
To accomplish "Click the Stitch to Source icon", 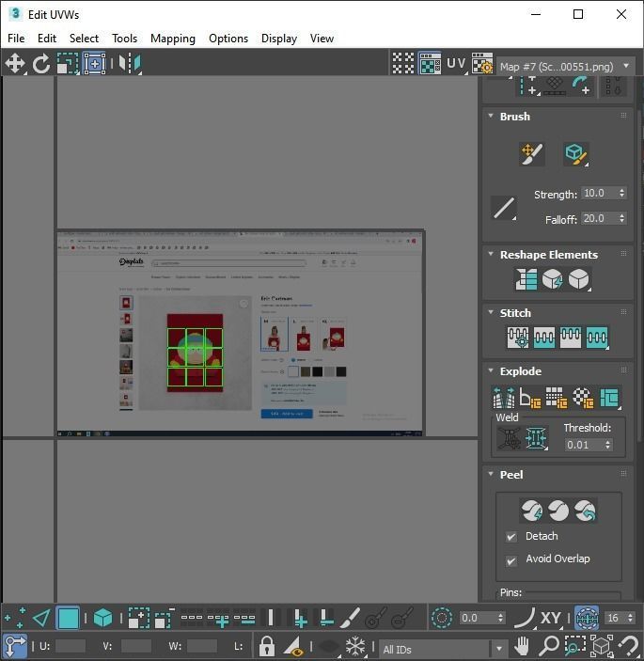I will pyautogui.click(x=597, y=338).
